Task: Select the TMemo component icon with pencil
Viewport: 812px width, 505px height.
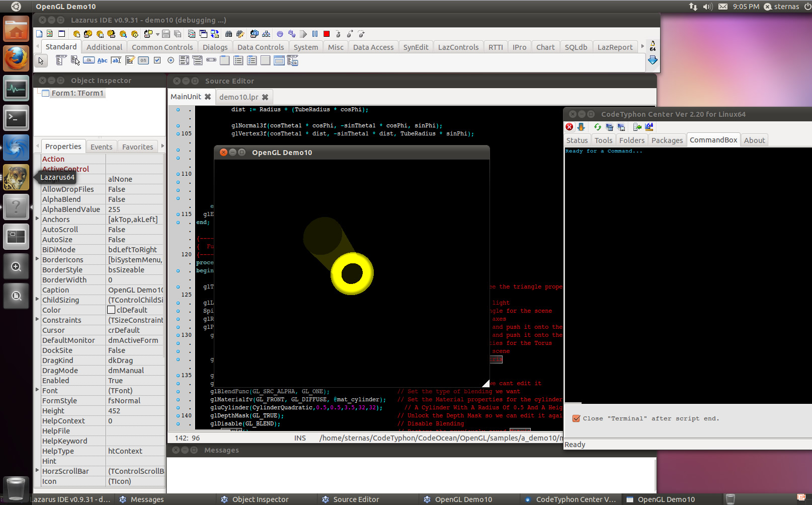Action: (130, 60)
